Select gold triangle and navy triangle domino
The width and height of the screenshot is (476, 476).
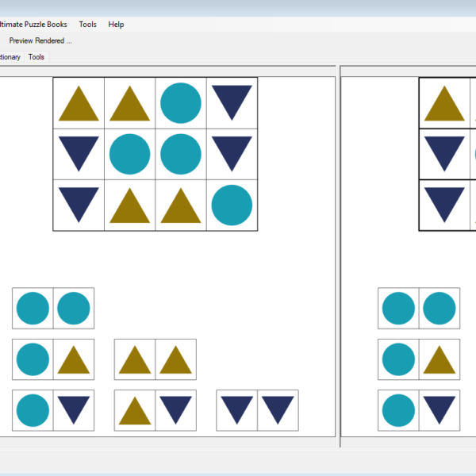point(155,410)
